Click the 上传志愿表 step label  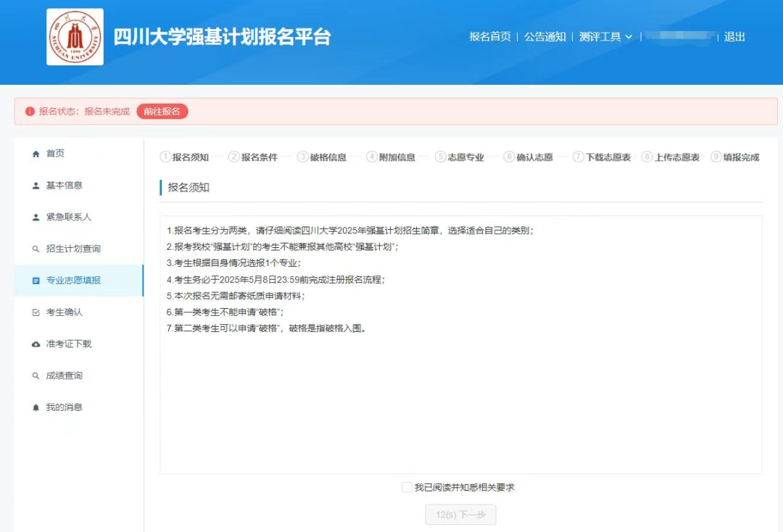point(677,157)
